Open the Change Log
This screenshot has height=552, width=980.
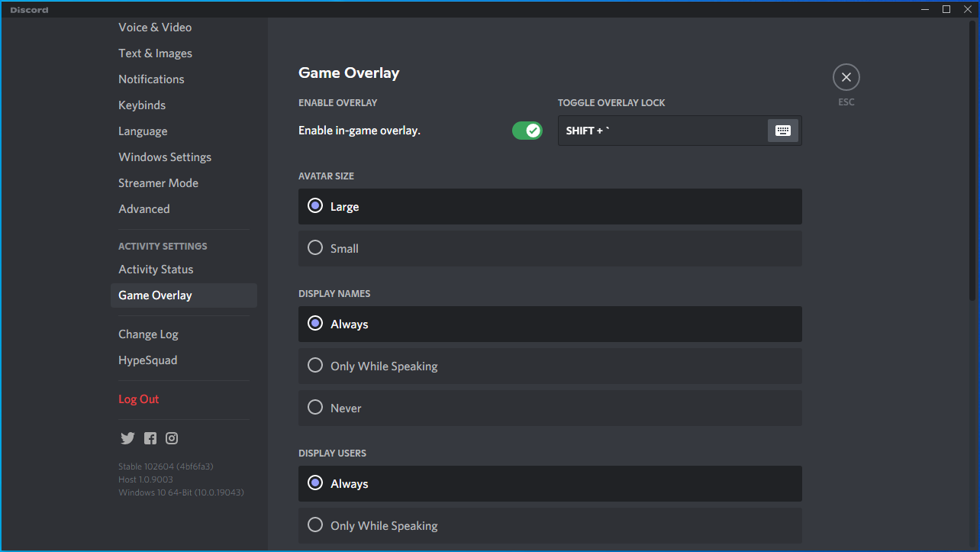pyautogui.click(x=148, y=334)
